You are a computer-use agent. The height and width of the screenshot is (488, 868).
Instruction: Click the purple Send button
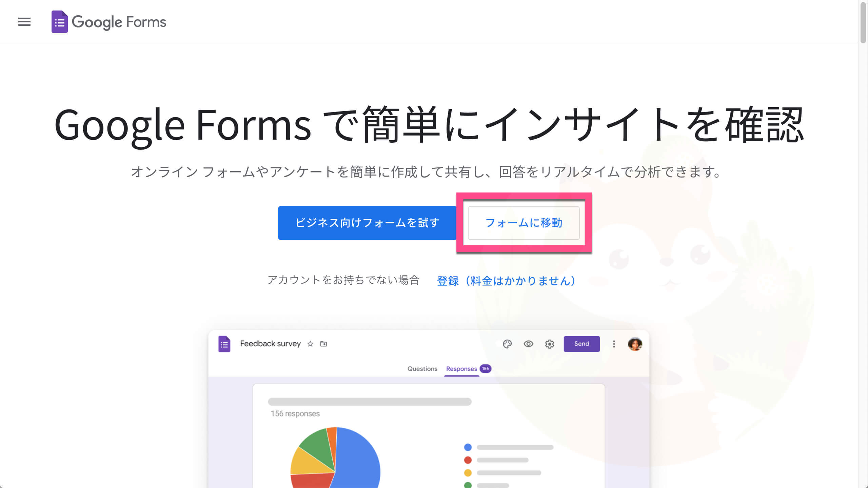(x=581, y=344)
